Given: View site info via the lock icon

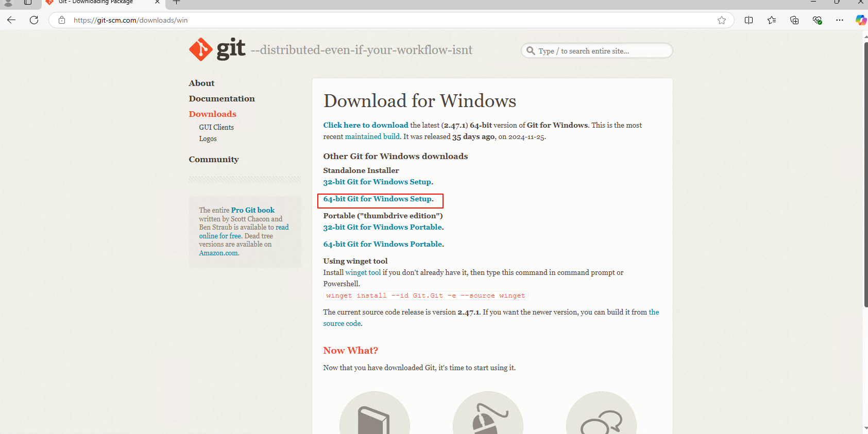Looking at the screenshot, I should coord(62,20).
